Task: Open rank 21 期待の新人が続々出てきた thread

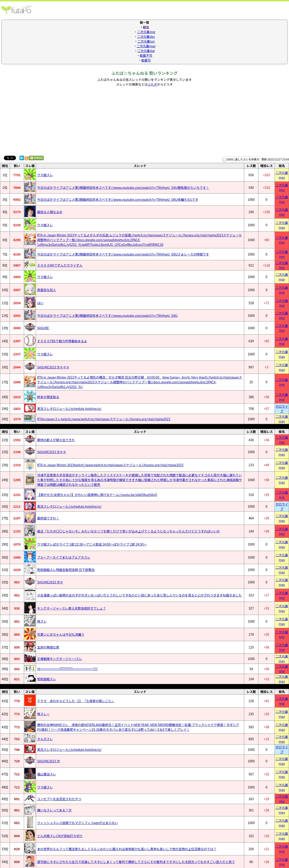Action: point(56,440)
